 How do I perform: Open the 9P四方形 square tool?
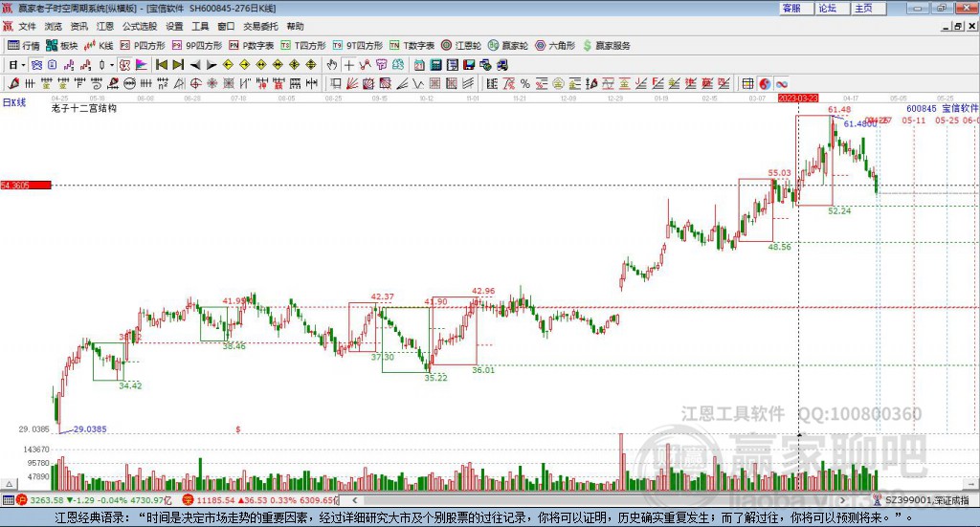click(196, 46)
